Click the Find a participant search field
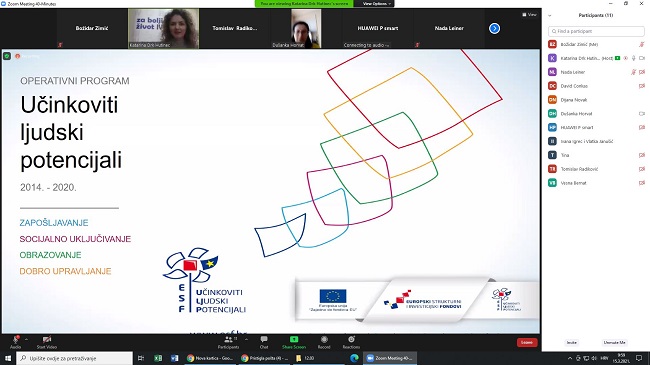This screenshot has width=650, height=365. [596, 31]
